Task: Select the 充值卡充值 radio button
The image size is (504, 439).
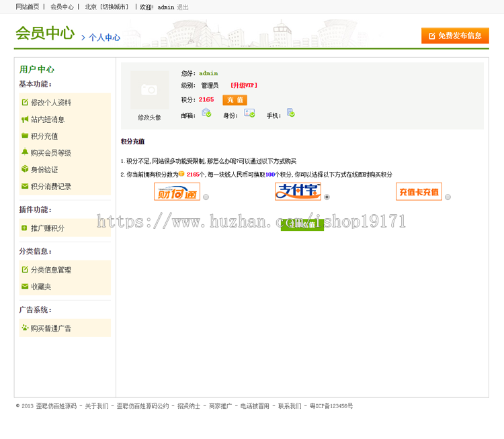Action: click(x=448, y=197)
